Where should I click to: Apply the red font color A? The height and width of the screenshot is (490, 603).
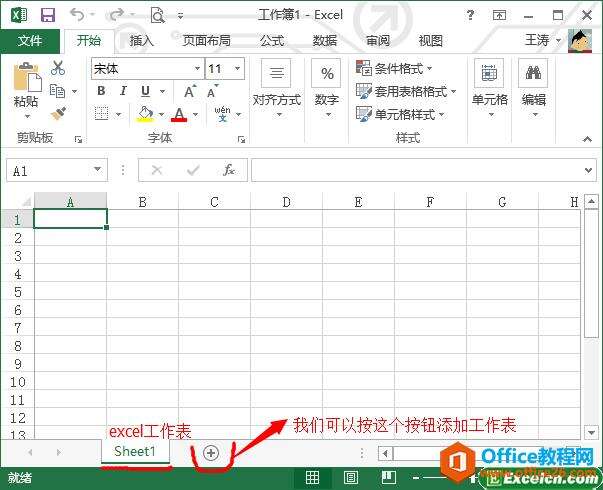[179, 114]
